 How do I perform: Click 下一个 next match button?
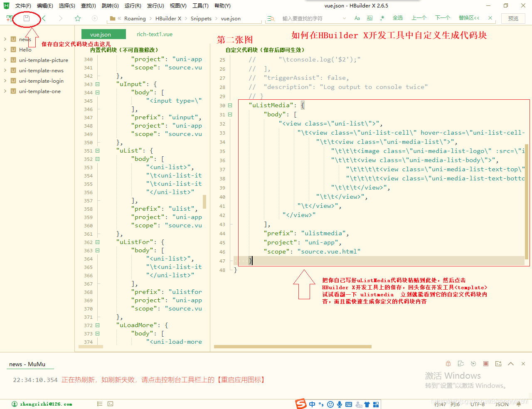click(443, 18)
